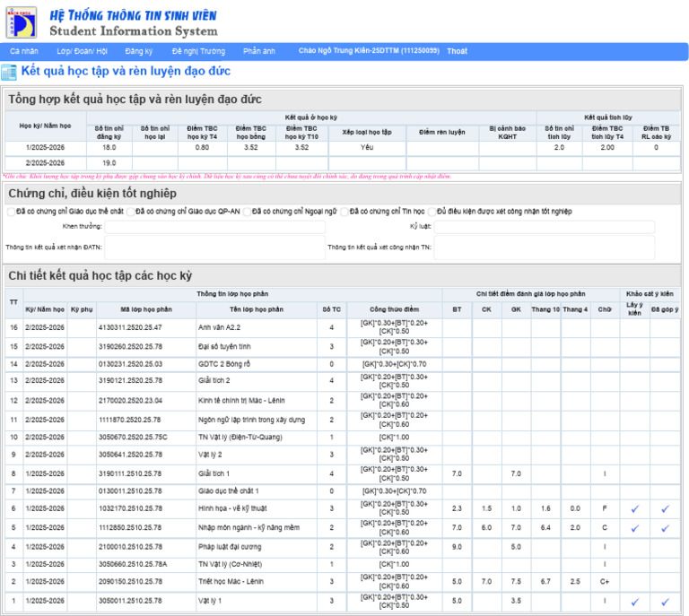Screen dimensions: 689x616
Task: Click course Vật lý 2
Action: (210, 455)
